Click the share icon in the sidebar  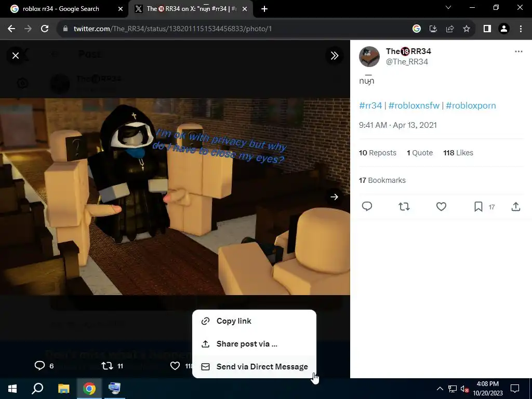pyautogui.click(x=516, y=206)
